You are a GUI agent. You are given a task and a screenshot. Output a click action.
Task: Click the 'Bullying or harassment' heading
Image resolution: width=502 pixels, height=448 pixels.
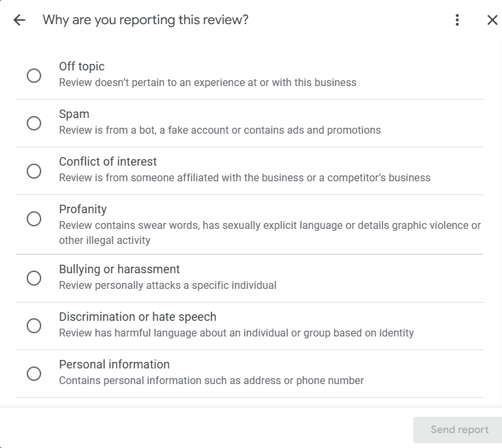(119, 269)
